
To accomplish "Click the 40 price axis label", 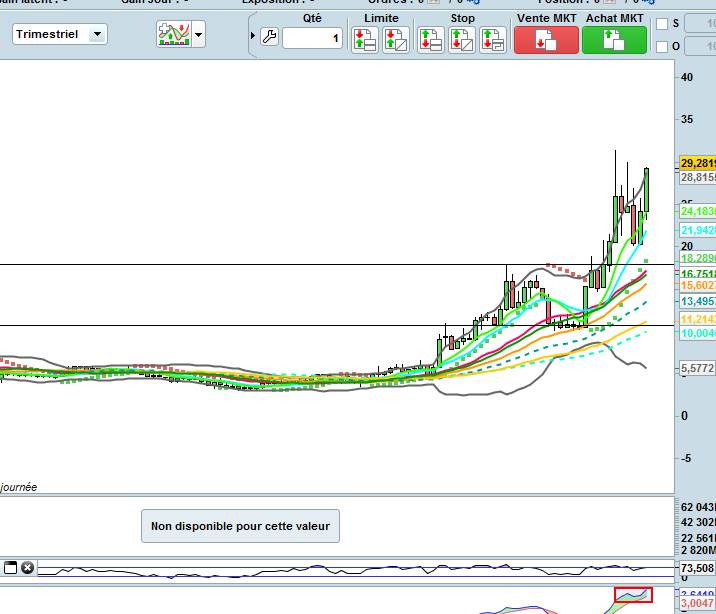I will (x=687, y=77).
